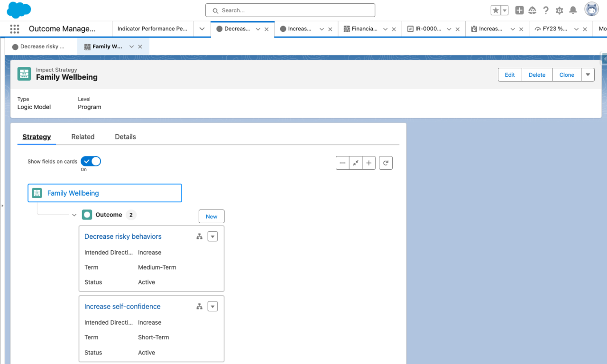Toggle Show fields on cards switch
The width and height of the screenshot is (607, 364).
click(x=91, y=161)
